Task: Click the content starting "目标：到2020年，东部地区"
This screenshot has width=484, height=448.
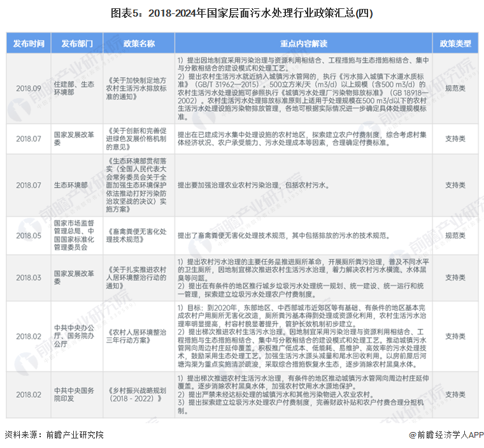Action: tap(302, 336)
